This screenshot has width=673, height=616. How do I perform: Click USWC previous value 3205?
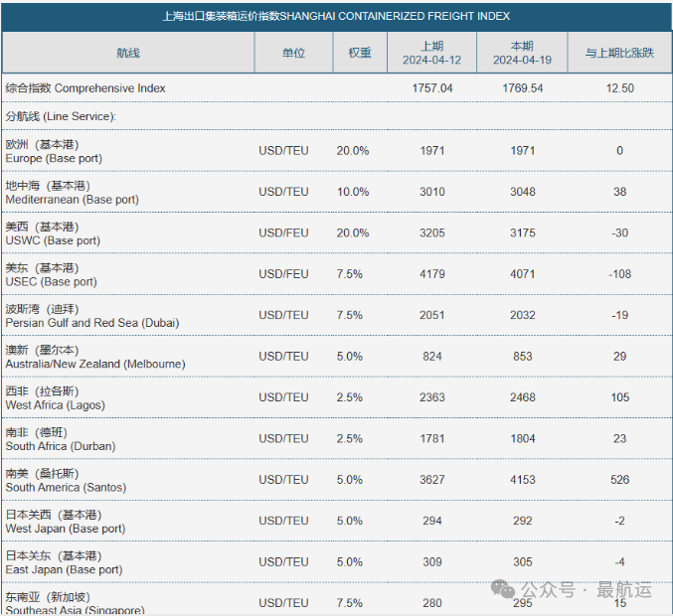[x=432, y=232]
